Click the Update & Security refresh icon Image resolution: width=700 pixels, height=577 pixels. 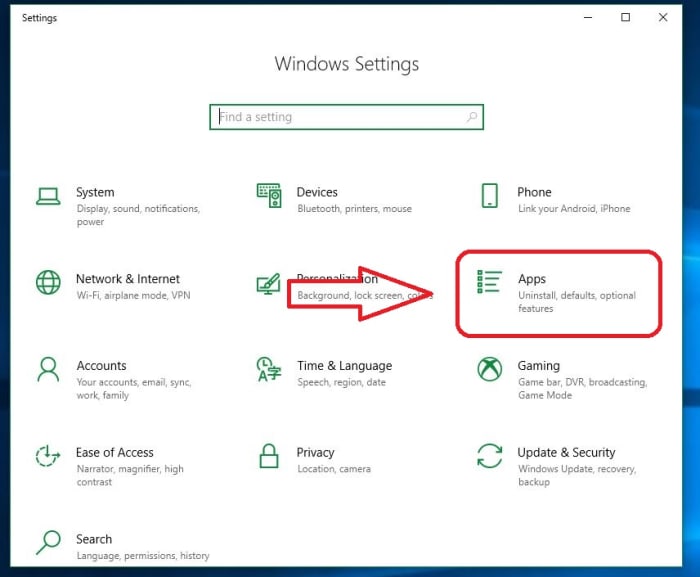490,456
